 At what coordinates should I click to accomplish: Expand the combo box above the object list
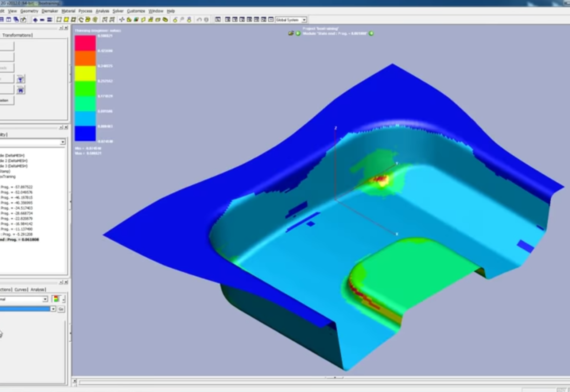tap(63, 142)
